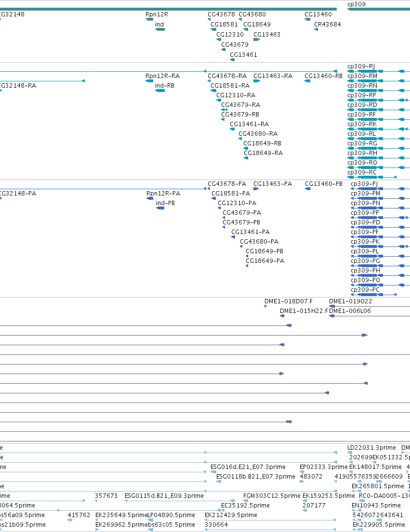The height and width of the screenshot is (532, 410).
Task: Select transcript CG43678-RA
Action: [227, 76]
